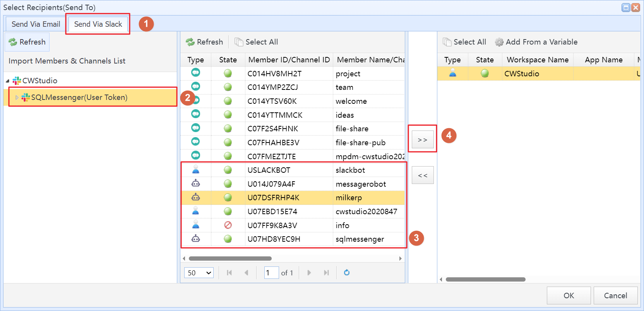Go to last page of member list

click(326, 273)
